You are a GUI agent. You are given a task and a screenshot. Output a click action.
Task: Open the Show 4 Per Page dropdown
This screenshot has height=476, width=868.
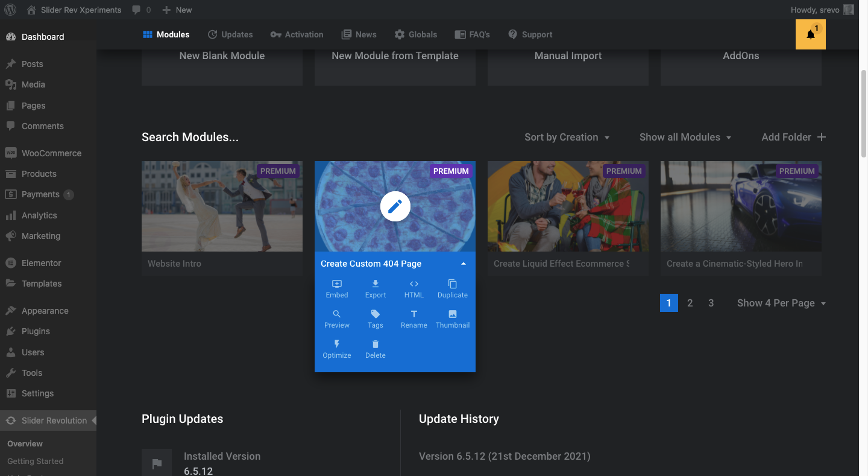782,303
